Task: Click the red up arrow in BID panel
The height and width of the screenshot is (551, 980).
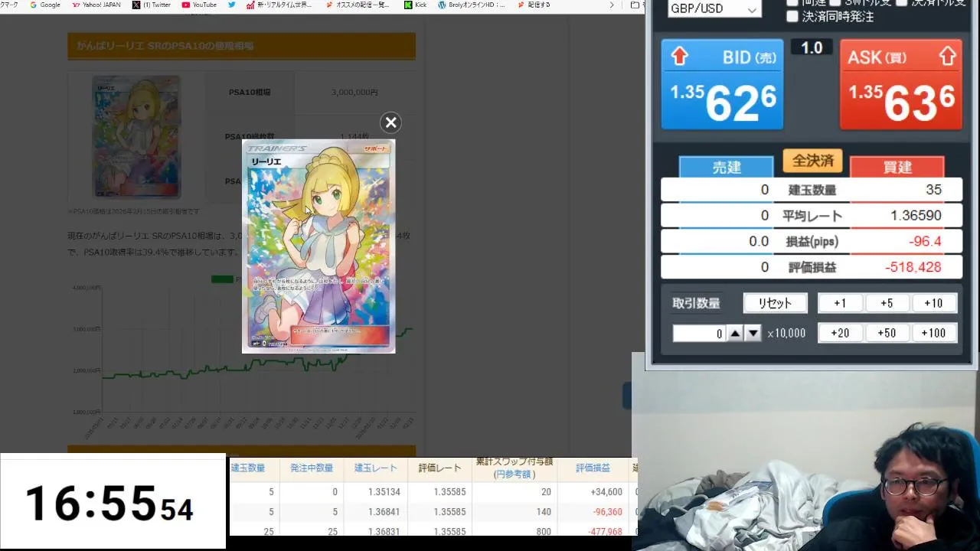Action: [679, 57]
